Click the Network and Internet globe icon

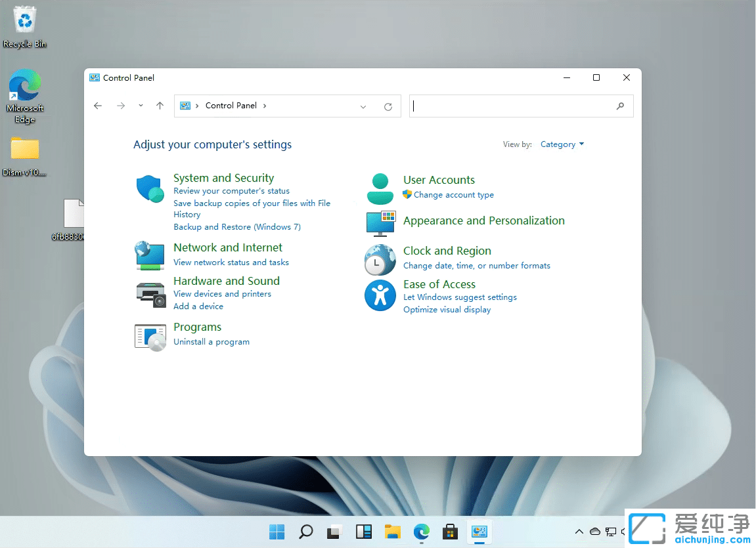pos(150,255)
